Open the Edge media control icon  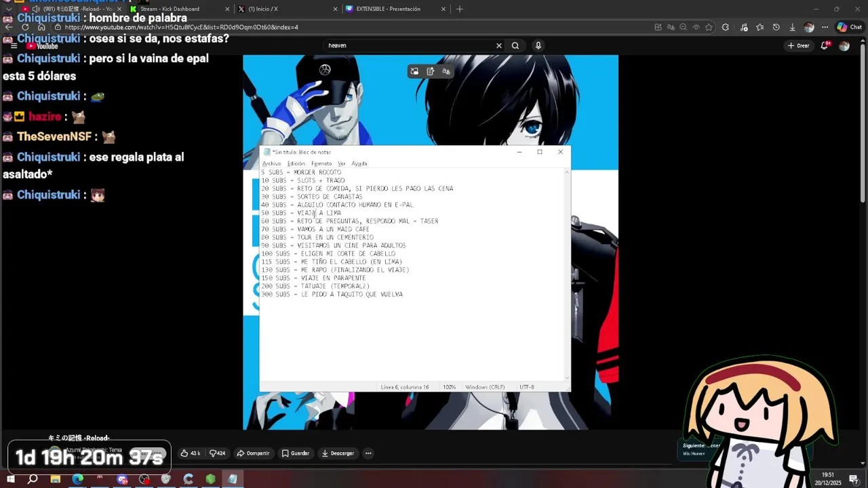pyautogui.click(x=744, y=27)
